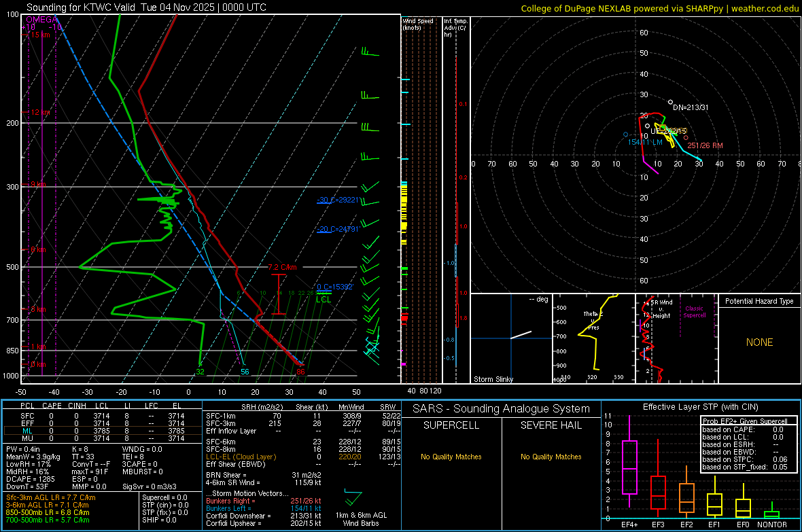Click the 'SARS - Sounding Analogue System' heading
This screenshot has width=802, height=532.
click(x=501, y=409)
